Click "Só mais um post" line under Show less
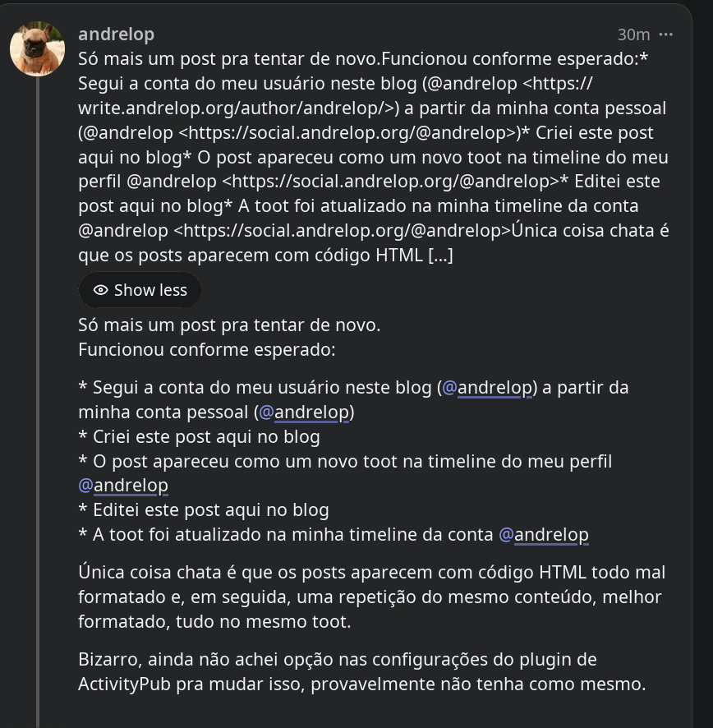 coord(229,325)
